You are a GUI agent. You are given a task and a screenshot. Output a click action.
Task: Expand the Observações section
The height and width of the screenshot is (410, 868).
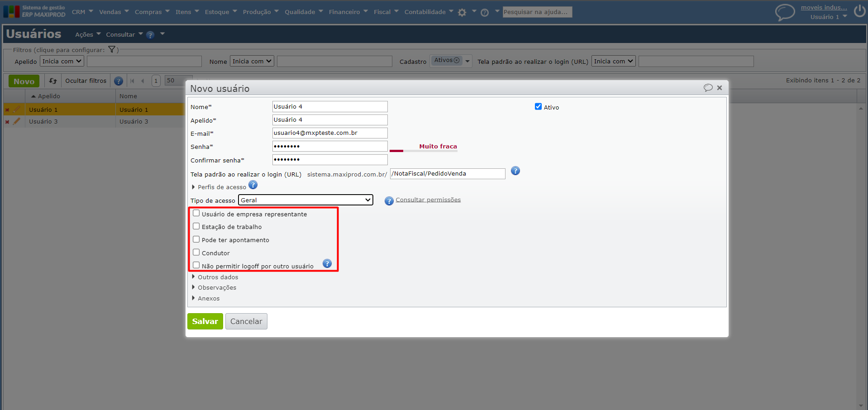coord(214,287)
